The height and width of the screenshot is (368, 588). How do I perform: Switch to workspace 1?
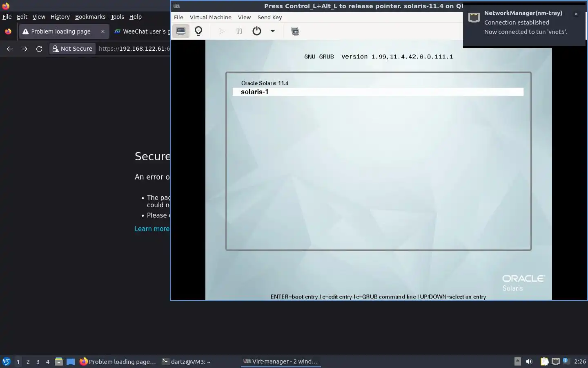coord(18,362)
